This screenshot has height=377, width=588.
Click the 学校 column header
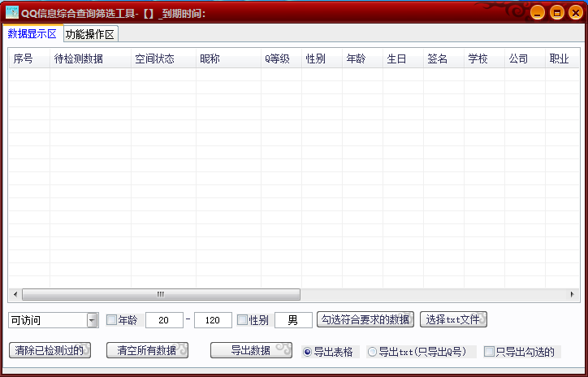coord(484,58)
